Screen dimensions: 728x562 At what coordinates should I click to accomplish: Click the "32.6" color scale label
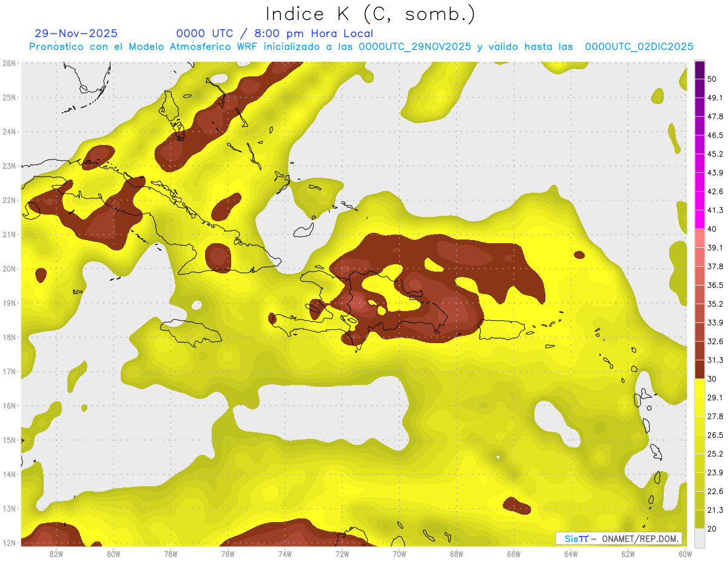(715, 341)
